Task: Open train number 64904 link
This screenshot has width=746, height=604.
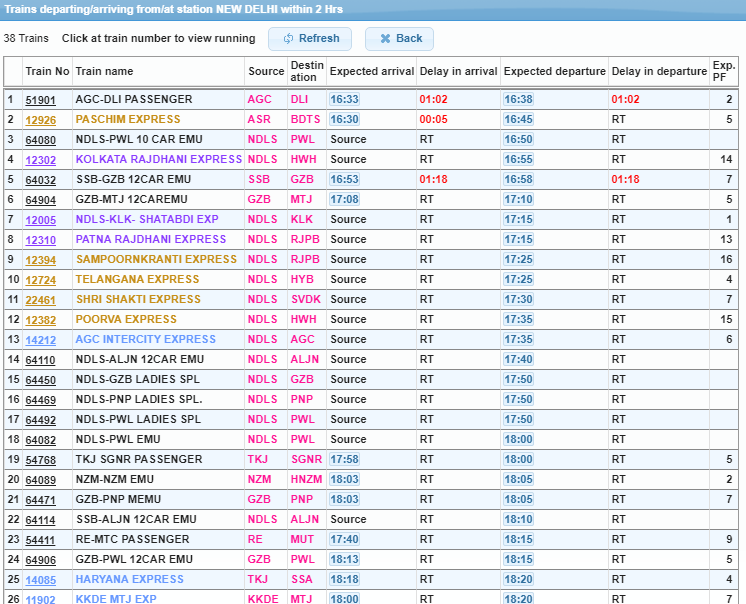Action: [40, 200]
